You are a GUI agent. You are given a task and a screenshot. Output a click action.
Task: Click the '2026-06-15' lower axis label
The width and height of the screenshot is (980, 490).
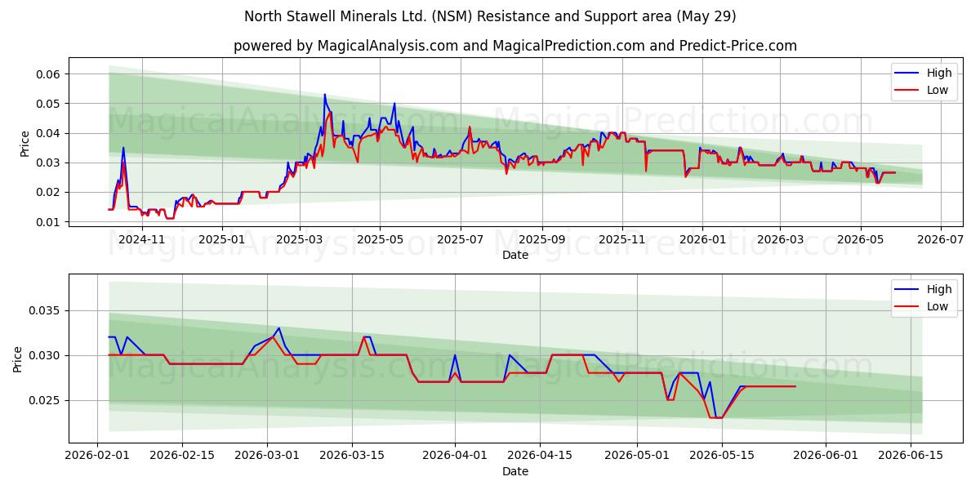(x=910, y=457)
